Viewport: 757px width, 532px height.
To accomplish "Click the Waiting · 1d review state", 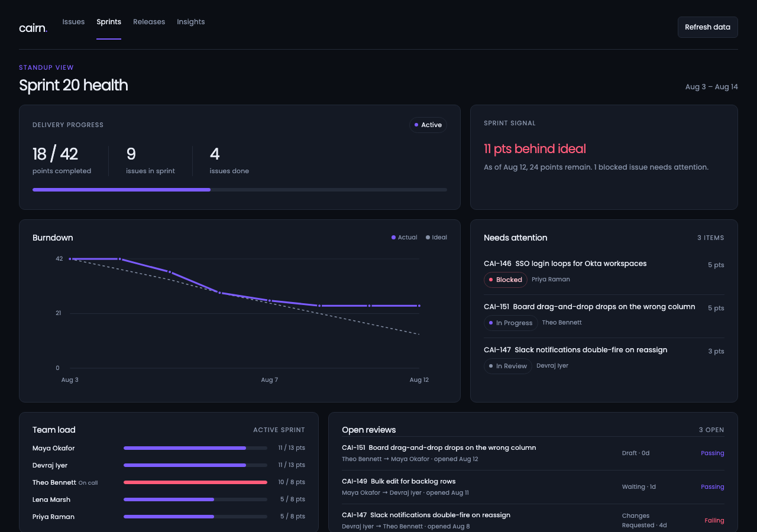I will [639, 487].
